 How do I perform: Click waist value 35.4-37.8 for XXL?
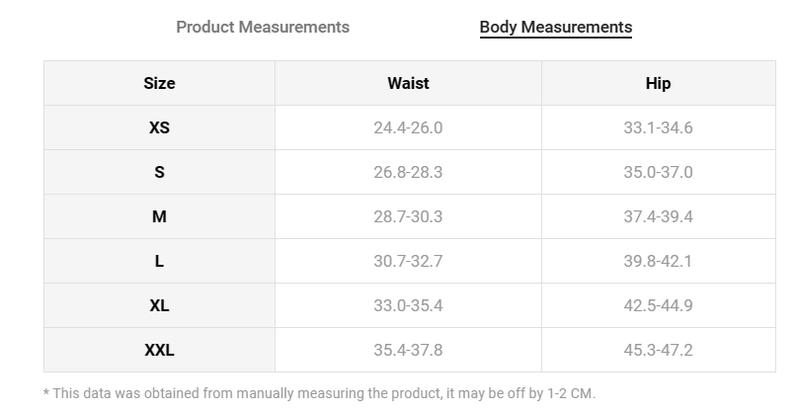[408, 350]
